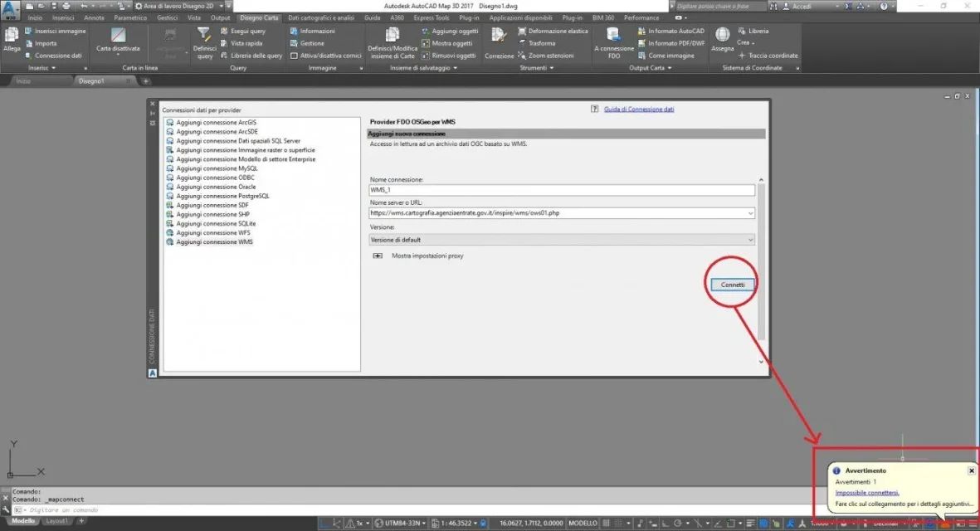Image resolution: width=980 pixels, height=531 pixels.
Task: Open the Versione dropdown
Action: 561,240
